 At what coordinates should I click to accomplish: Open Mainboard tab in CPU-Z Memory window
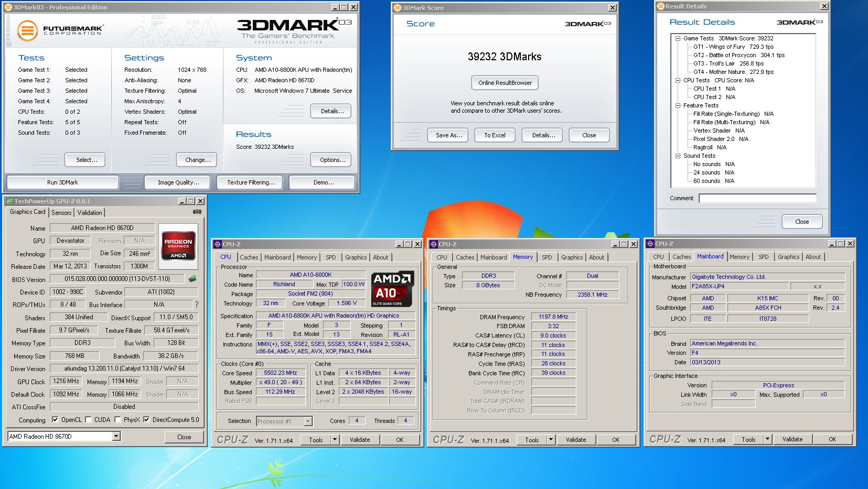pyautogui.click(x=494, y=257)
